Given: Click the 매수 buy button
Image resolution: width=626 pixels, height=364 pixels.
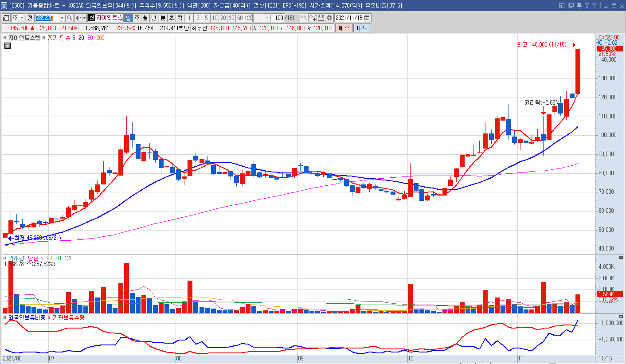Looking at the screenshot, I should pos(344,27).
